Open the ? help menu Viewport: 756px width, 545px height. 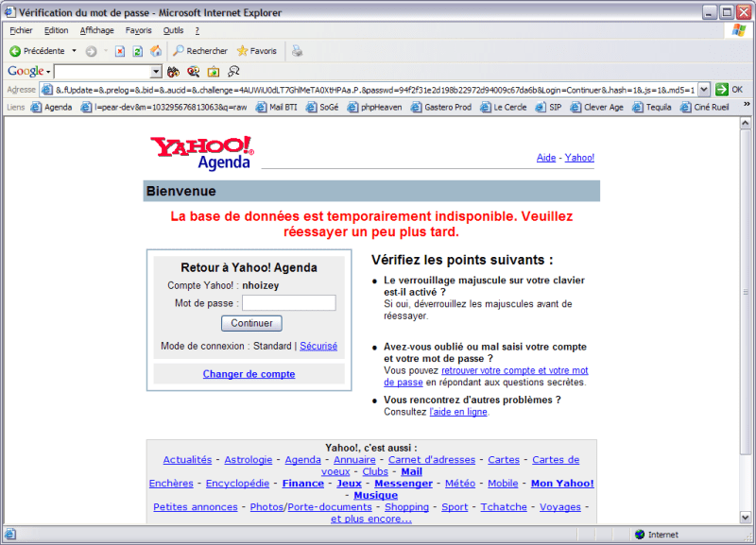198,30
